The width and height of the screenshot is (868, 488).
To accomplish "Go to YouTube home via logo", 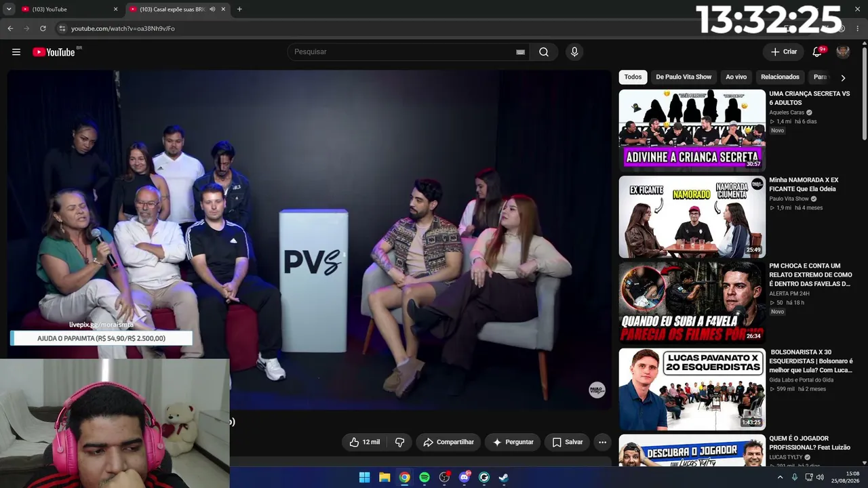I will click(x=54, y=52).
